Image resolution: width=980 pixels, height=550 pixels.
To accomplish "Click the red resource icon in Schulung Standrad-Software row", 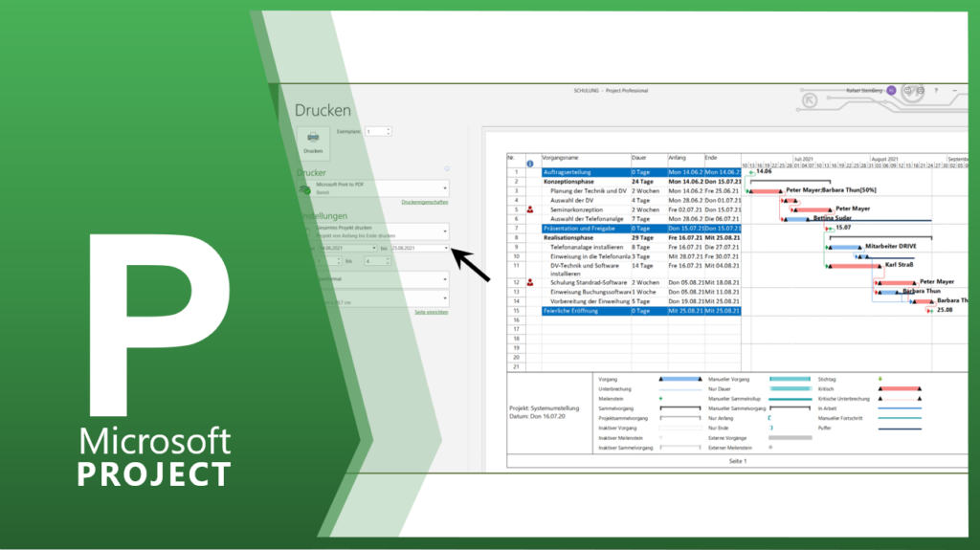I will (x=530, y=282).
